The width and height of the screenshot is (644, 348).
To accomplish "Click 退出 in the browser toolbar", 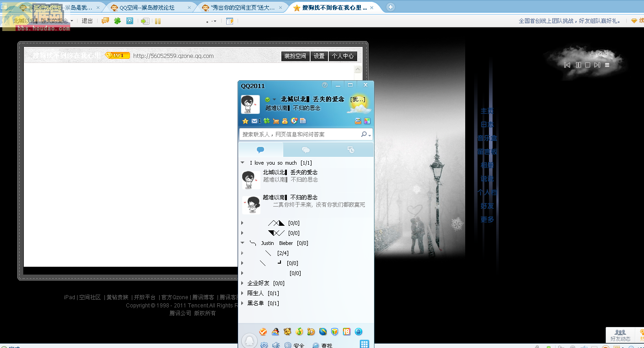I will [x=87, y=21].
